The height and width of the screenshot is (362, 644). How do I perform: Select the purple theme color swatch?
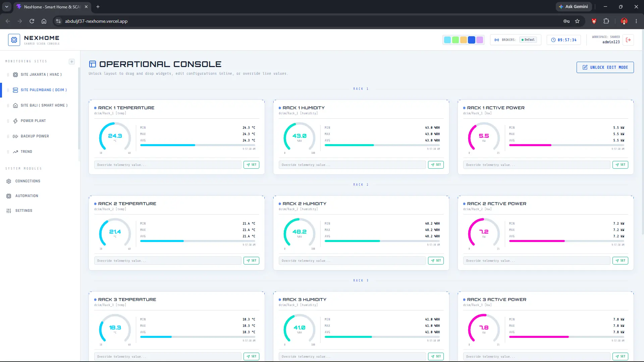[480, 40]
